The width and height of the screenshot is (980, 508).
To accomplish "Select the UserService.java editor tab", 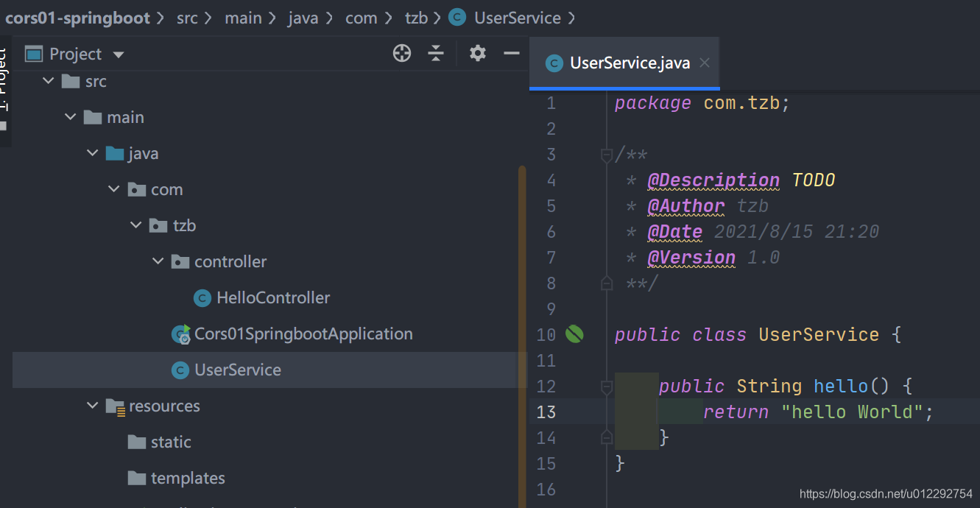I will 624,63.
